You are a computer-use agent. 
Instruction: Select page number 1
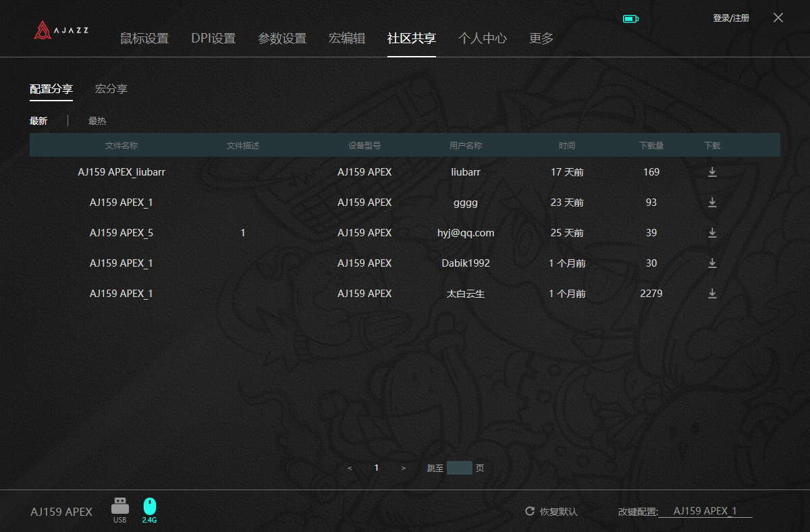(377, 468)
